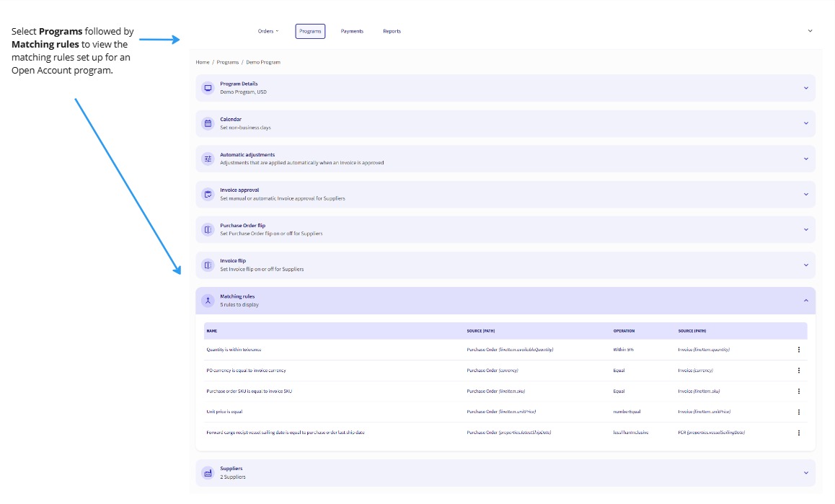The width and height of the screenshot is (835, 504).
Task: Select the Programs tab
Action: point(310,31)
